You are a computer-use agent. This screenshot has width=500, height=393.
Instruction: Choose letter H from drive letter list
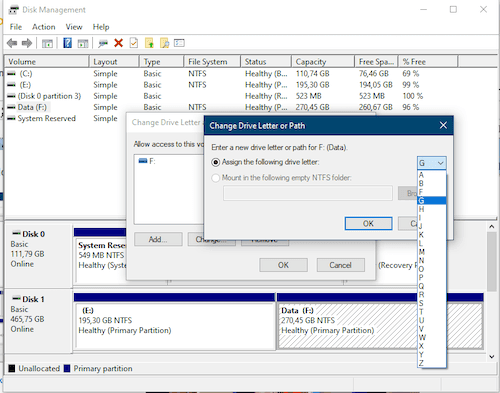(x=432, y=209)
